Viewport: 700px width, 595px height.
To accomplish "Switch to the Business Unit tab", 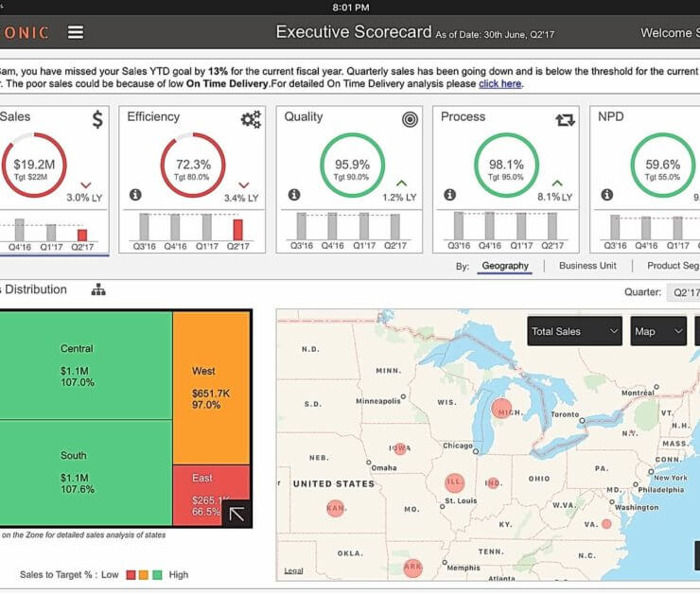I will coord(587,265).
